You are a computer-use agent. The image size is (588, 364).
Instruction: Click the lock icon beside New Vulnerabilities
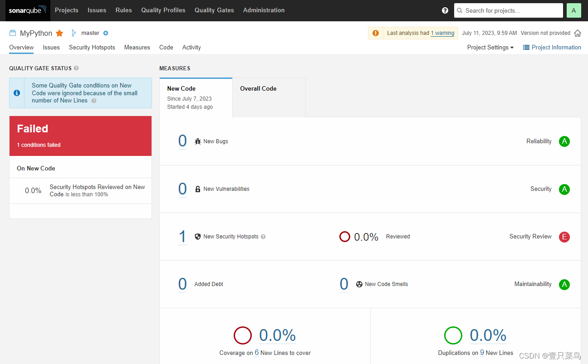(198, 189)
